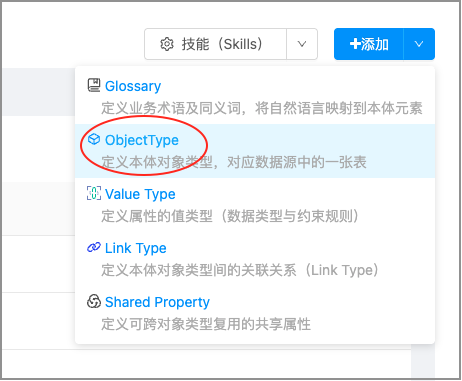The width and height of the screenshot is (462, 381).
Task: Choose ObjectType from the add menu
Action: (x=255, y=151)
